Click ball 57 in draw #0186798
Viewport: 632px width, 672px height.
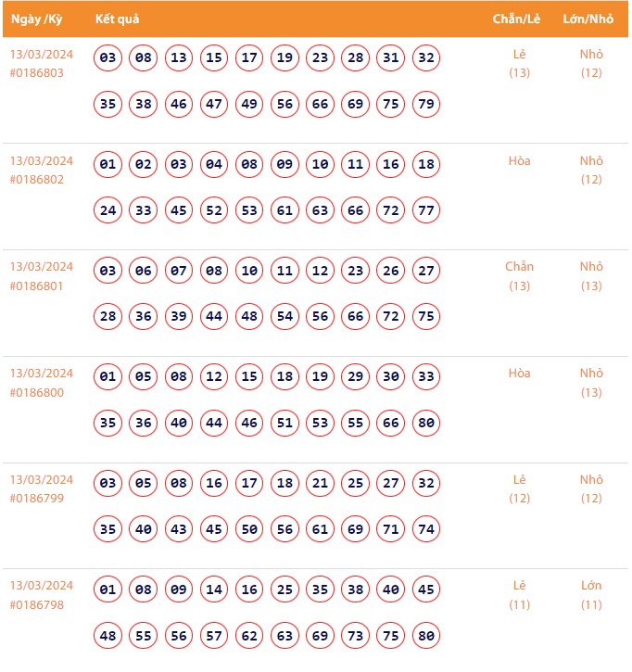[214, 636]
